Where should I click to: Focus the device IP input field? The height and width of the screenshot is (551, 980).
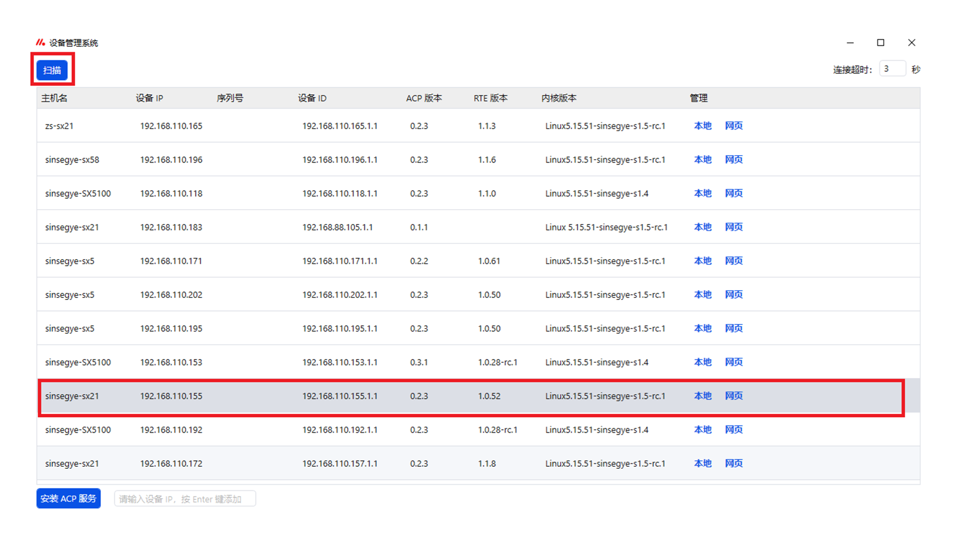pyautogui.click(x=184, y=499)
